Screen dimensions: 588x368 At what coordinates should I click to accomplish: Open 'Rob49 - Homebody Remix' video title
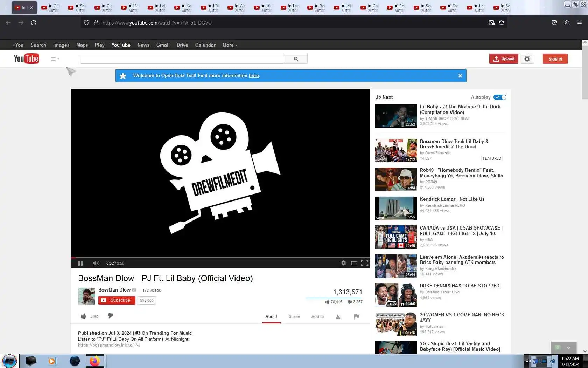(x=462, y=173)
